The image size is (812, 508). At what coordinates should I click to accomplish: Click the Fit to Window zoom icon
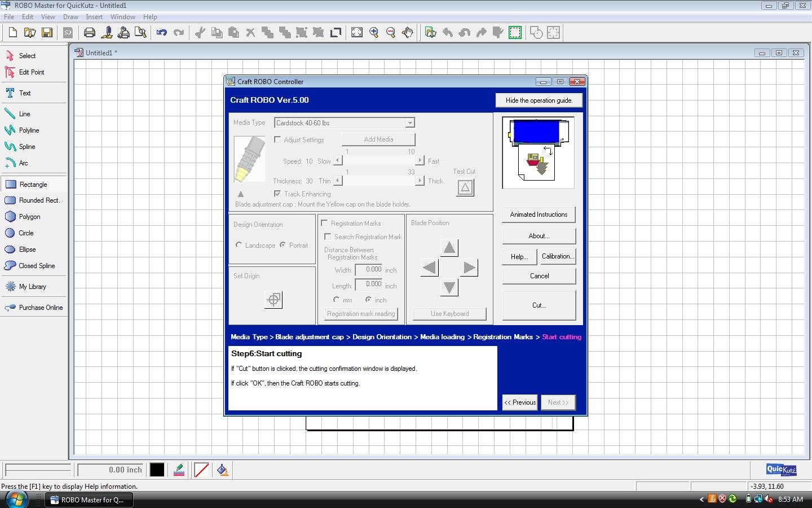(357, 33)
